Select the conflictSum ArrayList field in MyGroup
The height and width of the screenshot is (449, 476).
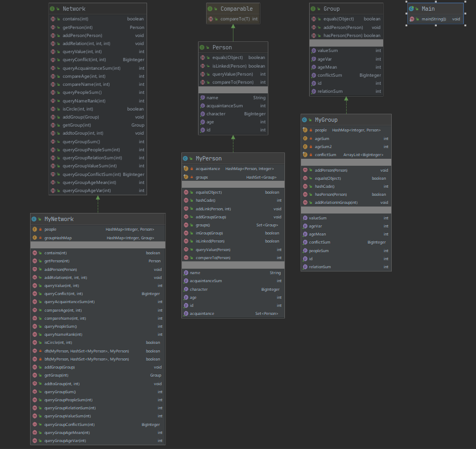tap(346, 154)
